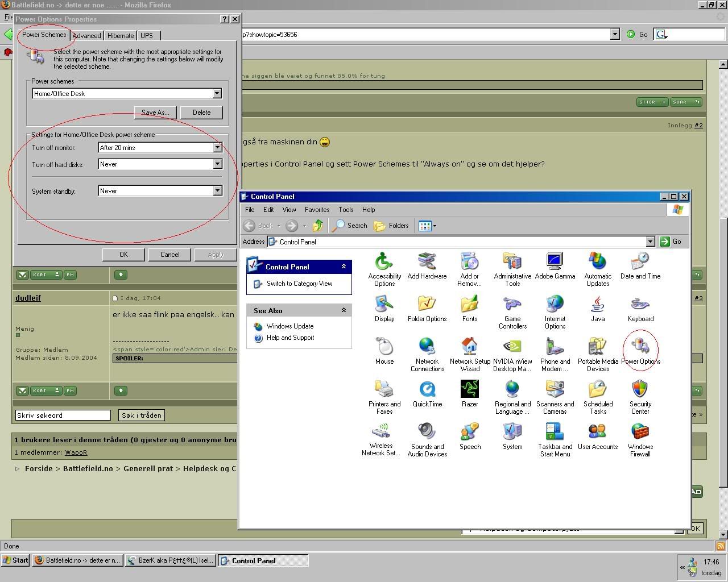Open Administrative Tools icon
The image size is (728, 582).
(x=512, y=269)
